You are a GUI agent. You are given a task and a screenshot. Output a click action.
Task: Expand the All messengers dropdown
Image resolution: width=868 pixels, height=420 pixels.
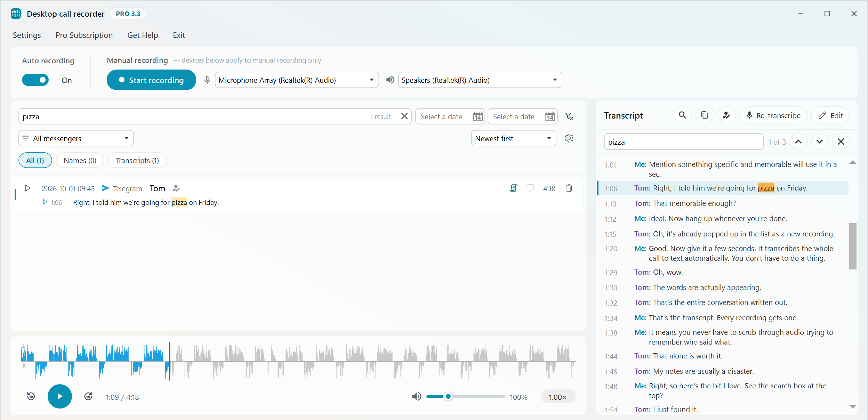[76, 138]
